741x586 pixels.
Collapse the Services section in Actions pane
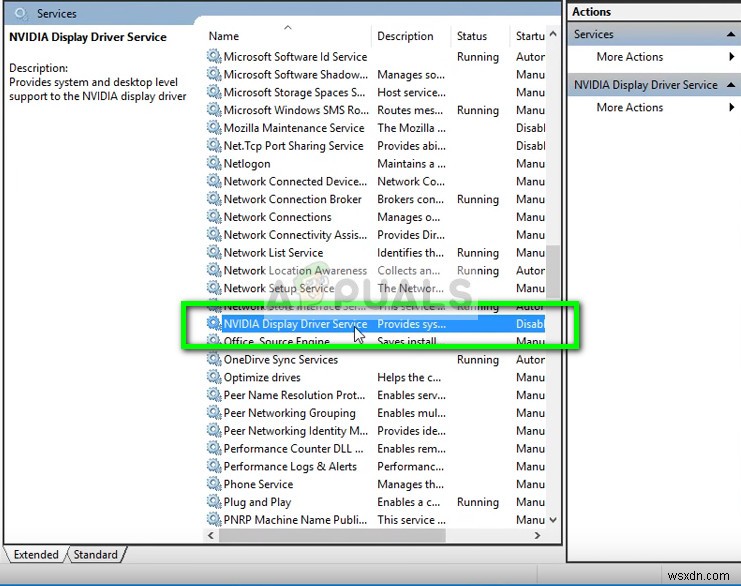click(x=731, y=34)
